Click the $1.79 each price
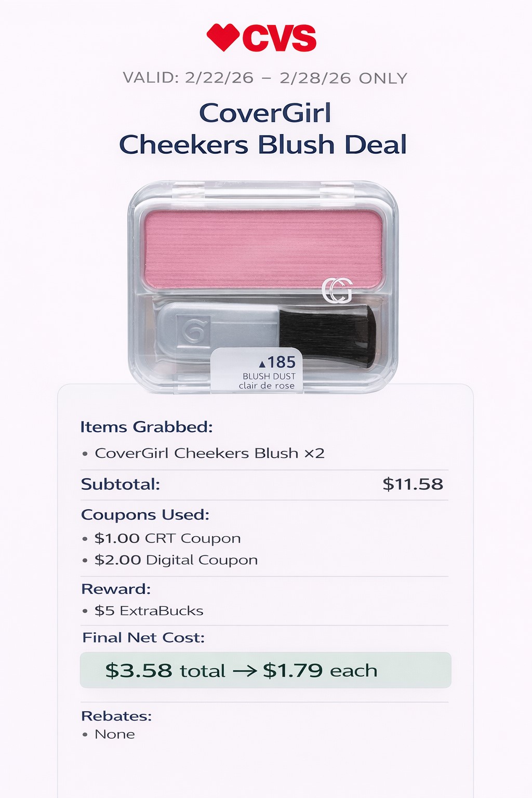This screenshot has width=532, height=798. point(320,671)
